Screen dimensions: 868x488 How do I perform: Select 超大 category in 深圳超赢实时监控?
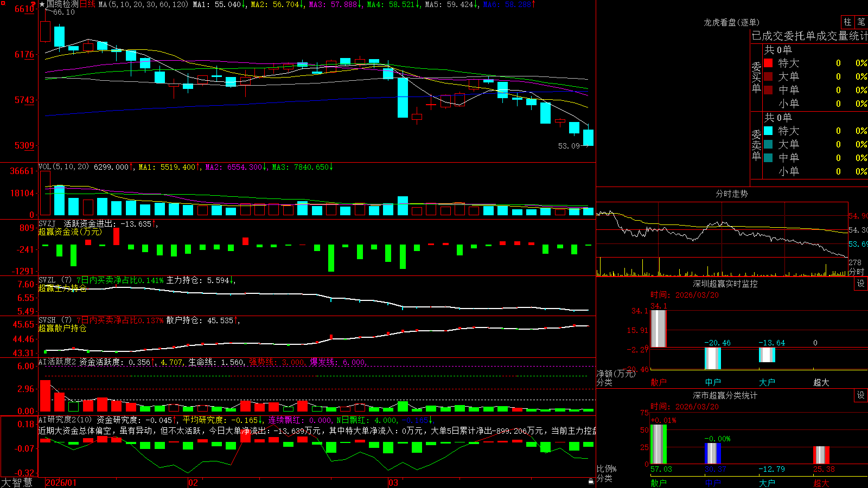(821, 382)
